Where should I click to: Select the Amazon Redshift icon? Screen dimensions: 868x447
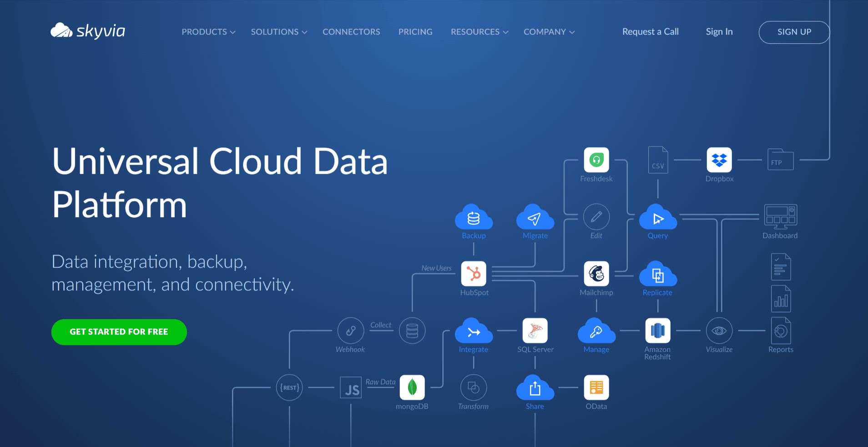[x=658, y=330]
